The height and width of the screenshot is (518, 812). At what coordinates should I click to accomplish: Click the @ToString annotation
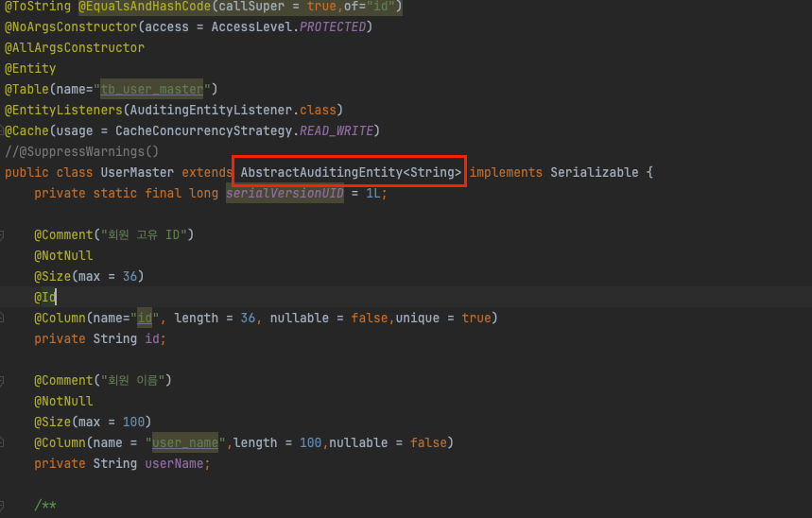click(38, 7)
